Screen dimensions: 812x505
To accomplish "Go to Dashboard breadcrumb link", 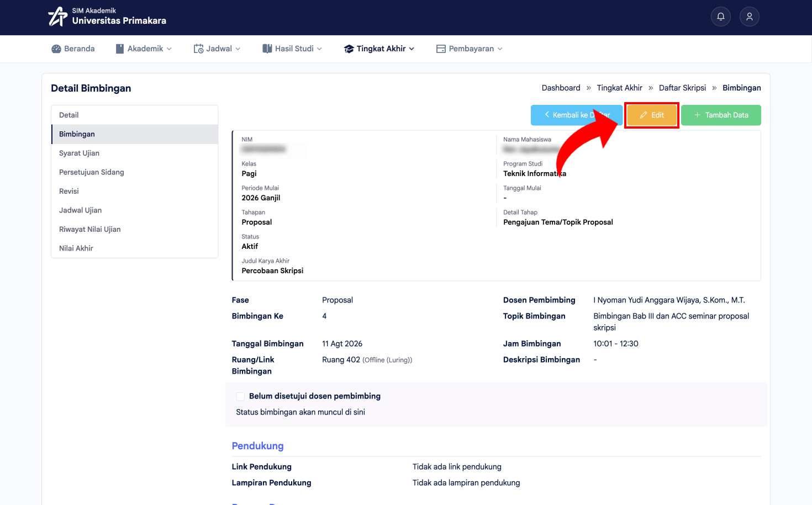I will pos(561,88).
